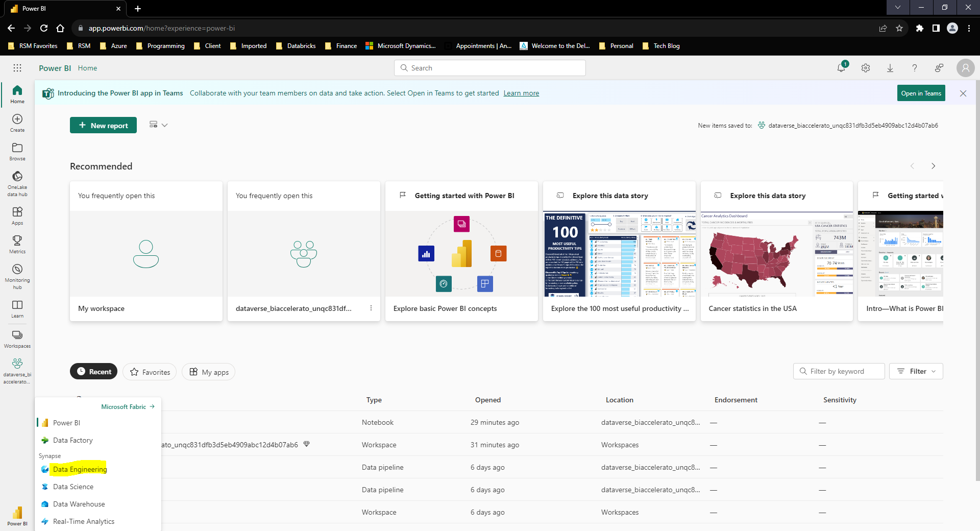The image size is (980, 531).
Task: Click the 29 minutes ago Notebook row
Action: tap(506, 422)
